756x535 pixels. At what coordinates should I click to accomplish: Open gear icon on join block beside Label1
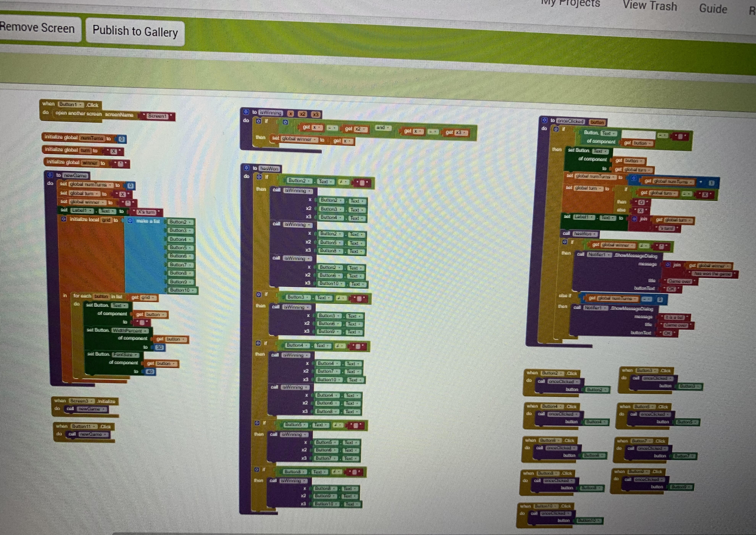pos(634,219)
